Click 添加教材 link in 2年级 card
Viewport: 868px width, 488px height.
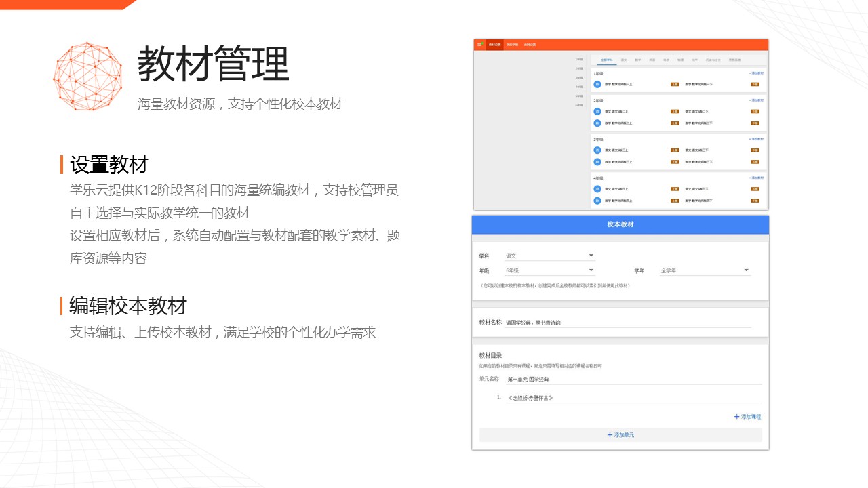point(756,100)
